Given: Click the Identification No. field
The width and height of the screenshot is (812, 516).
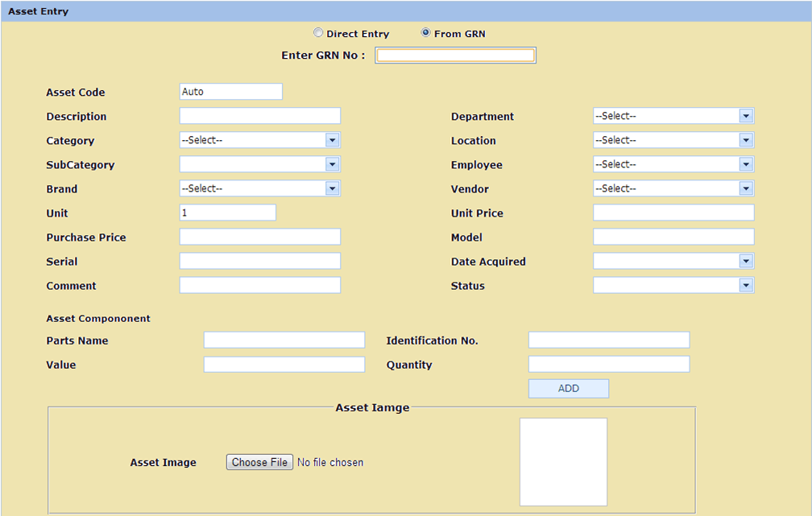Looking at the screenshot, I should coord(608,340).
